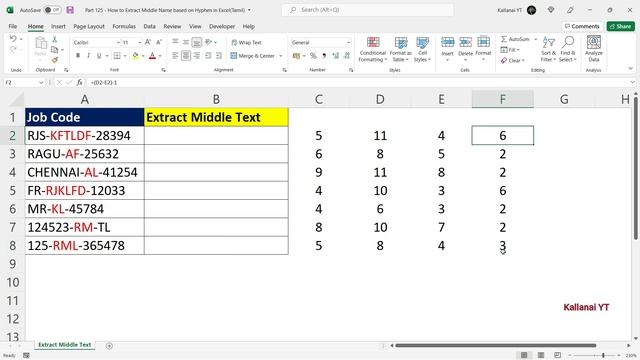The image size is (640, 360).
Task: Open Format as Table gallery
Action: click(x=400, y=49)
